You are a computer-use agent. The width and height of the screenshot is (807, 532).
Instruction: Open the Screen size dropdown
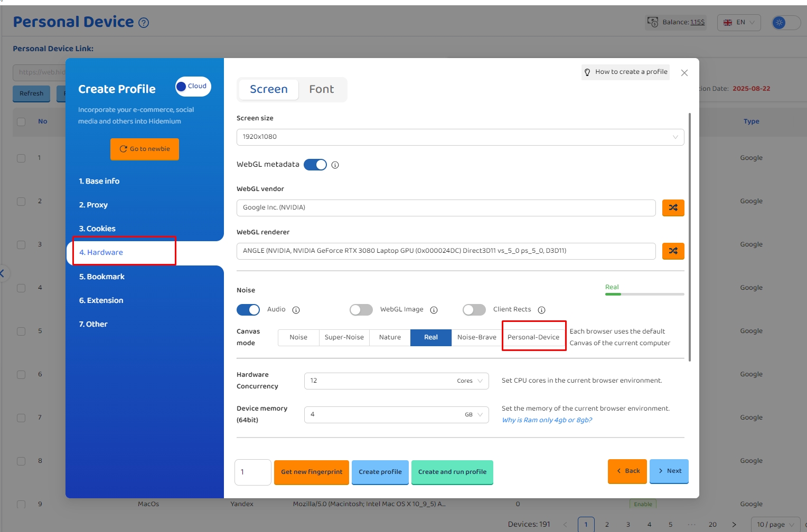click(x=460, y=137)
